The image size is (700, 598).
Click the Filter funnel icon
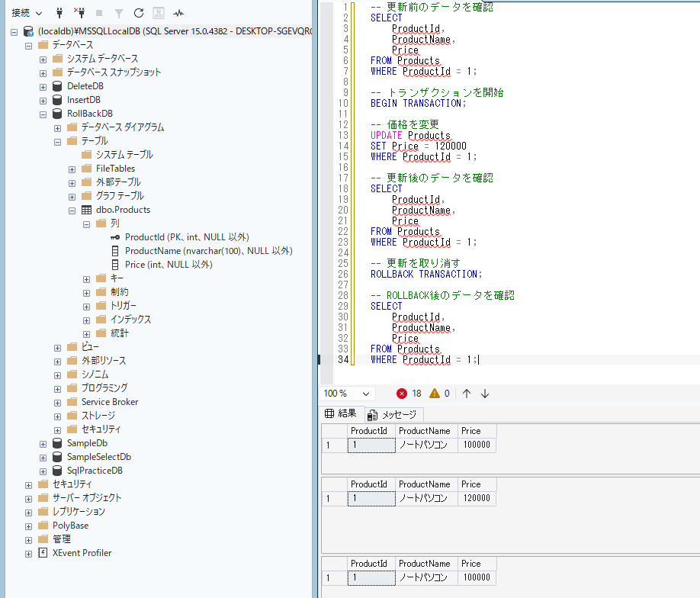[119, 14]
